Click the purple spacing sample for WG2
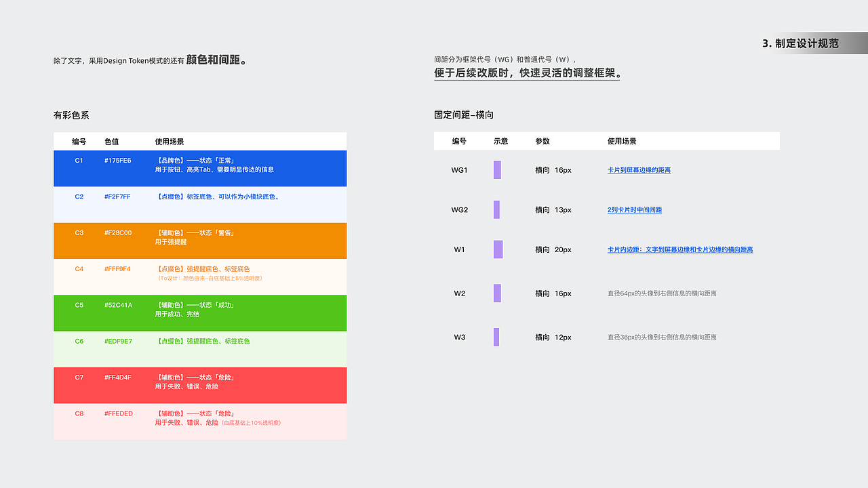The height and width of the screenshot is (488, 868). (496, 209)
